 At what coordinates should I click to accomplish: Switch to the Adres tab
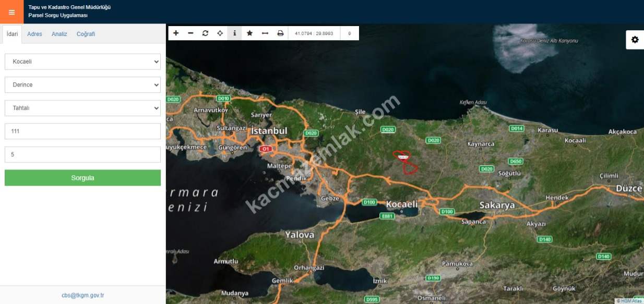coord(34,34)
